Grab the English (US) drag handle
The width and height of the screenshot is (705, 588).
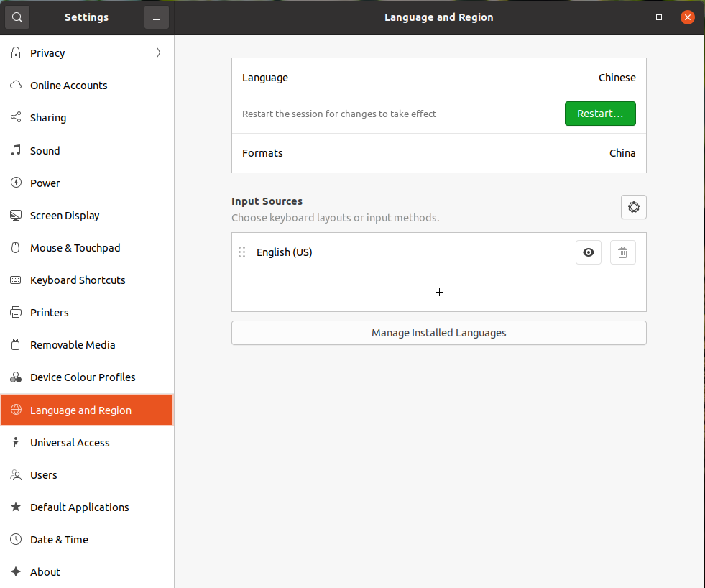(242, 252)
